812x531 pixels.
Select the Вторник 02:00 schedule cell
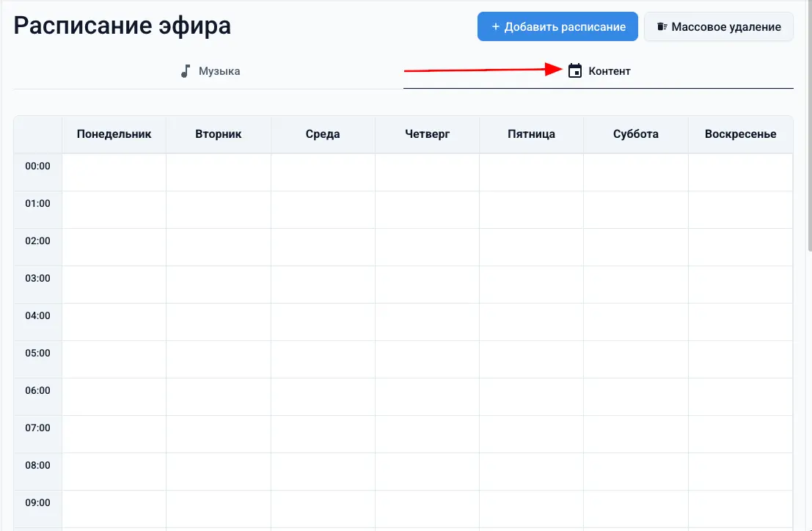click(x=218, y=247)
